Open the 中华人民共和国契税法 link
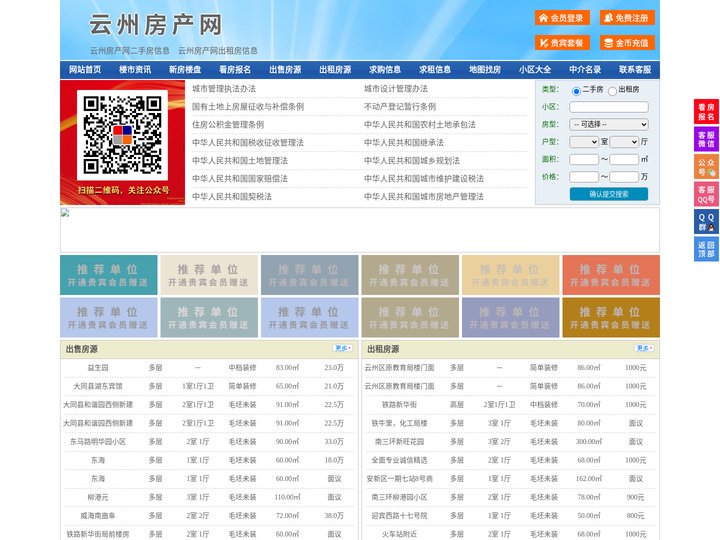 [232, 197]
